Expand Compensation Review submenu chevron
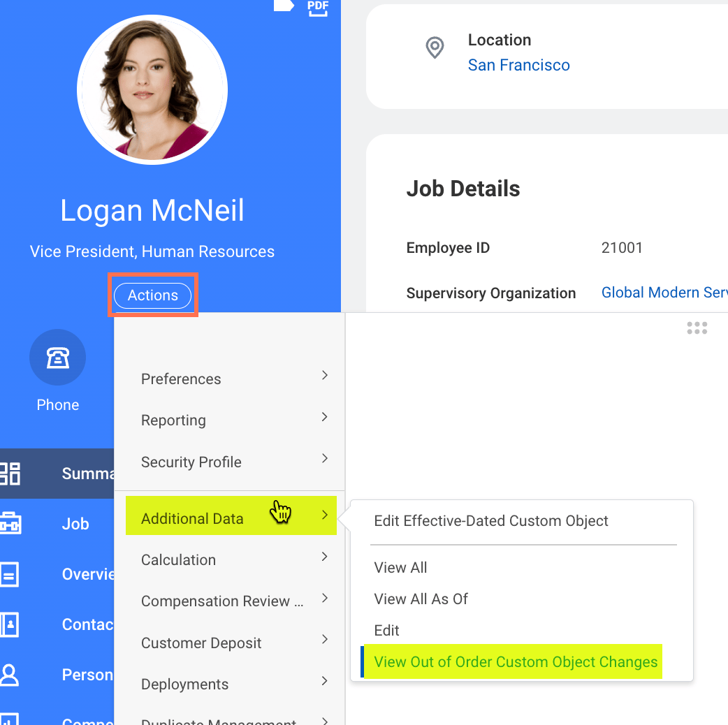The image size is (728, 725). tap(325, 598)
